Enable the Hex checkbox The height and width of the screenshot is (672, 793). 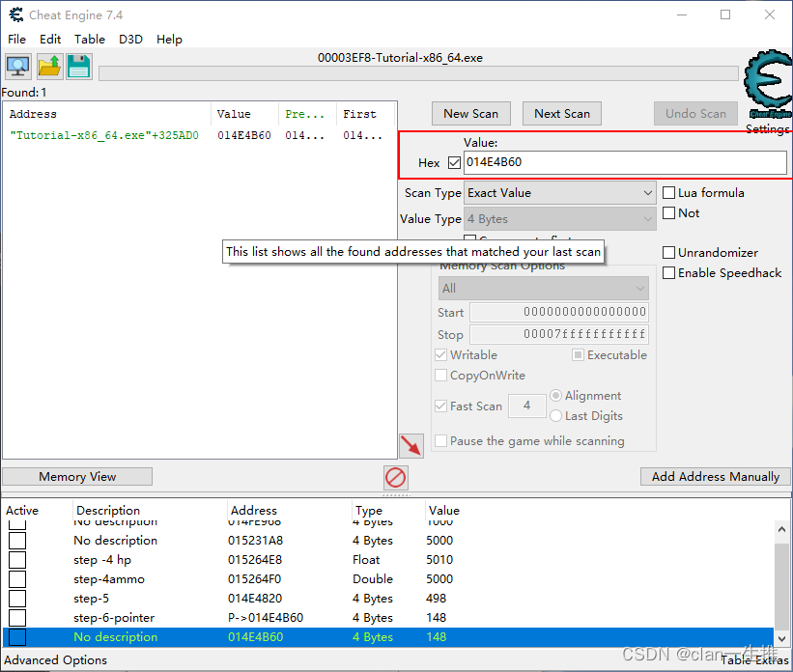(453, 162)
